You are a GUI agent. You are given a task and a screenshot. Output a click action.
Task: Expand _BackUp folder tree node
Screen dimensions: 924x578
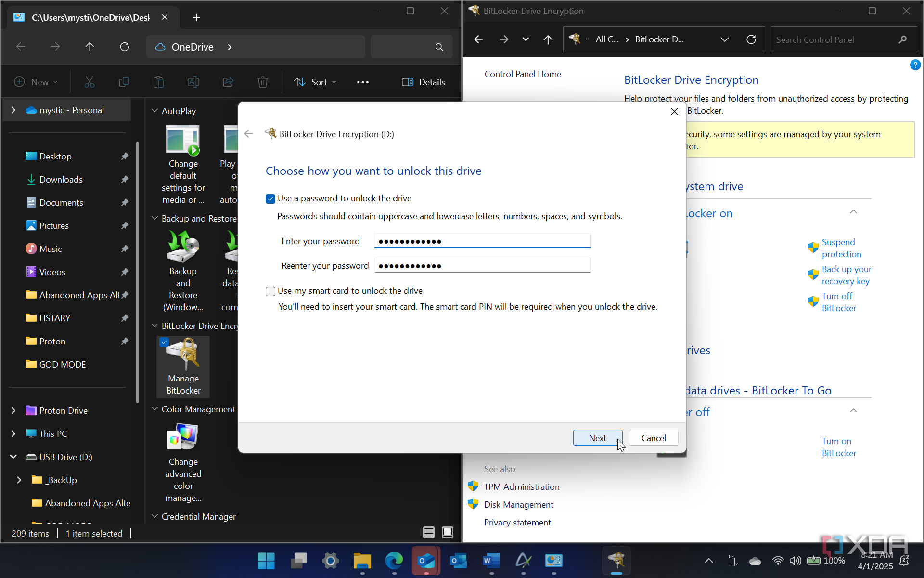[x=19, y=480]
